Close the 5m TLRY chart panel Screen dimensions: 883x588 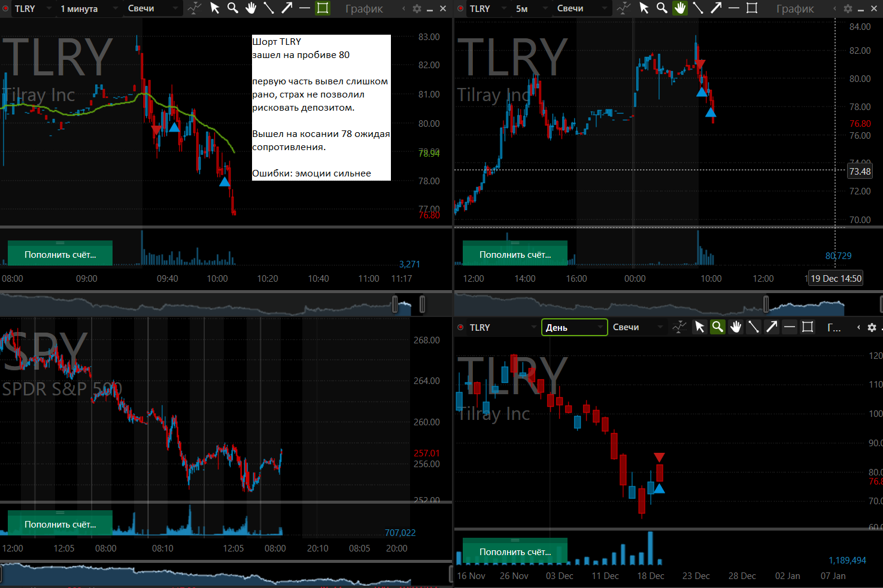873,9
